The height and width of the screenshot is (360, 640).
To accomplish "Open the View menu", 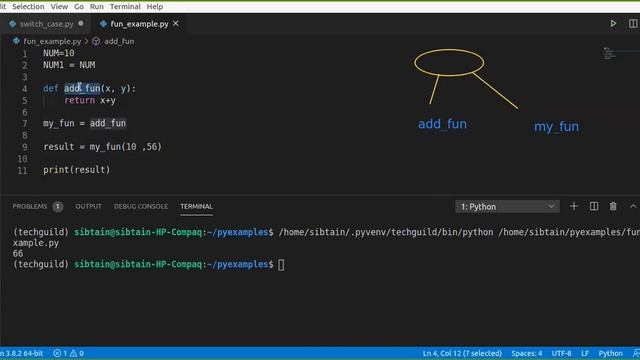I will coord(59,7).
